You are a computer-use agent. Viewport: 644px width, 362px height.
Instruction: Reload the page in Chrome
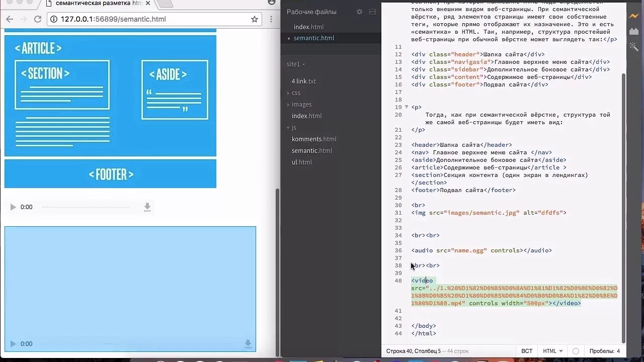tap(37, 19)
